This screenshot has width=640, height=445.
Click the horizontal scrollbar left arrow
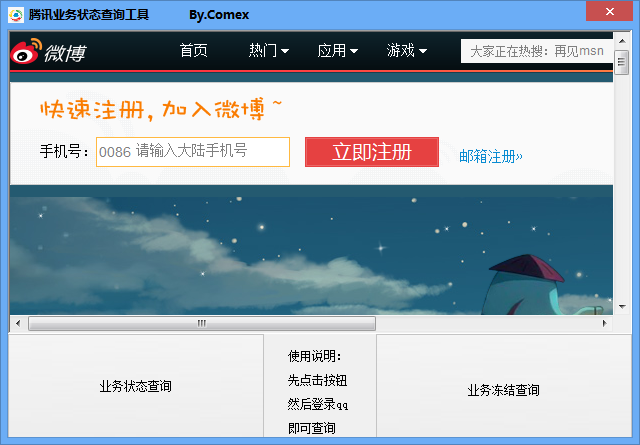coord(18,323)
